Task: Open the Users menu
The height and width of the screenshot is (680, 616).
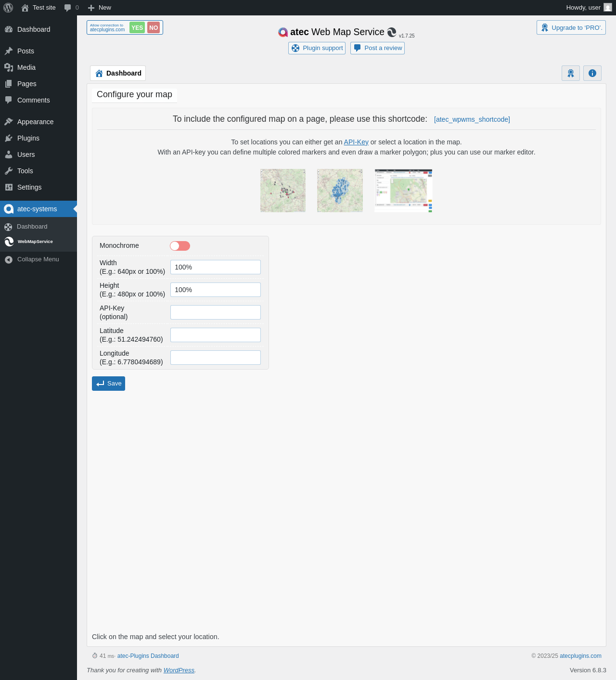Action: tap(38, 154)
